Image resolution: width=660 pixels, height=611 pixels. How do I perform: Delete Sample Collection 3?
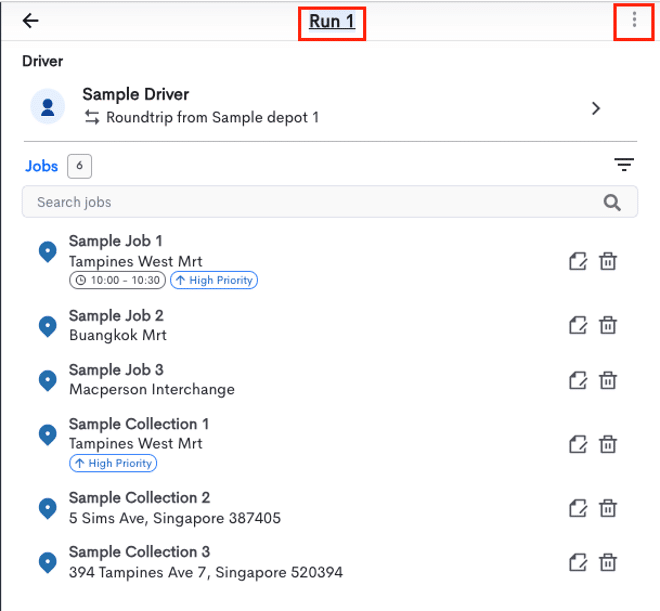(x=608, y=563)
